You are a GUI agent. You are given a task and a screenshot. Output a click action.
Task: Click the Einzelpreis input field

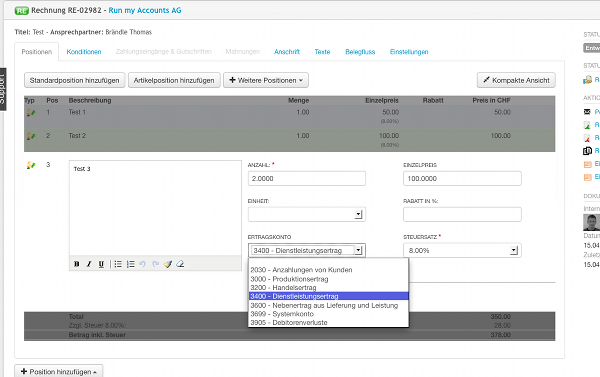462,178
